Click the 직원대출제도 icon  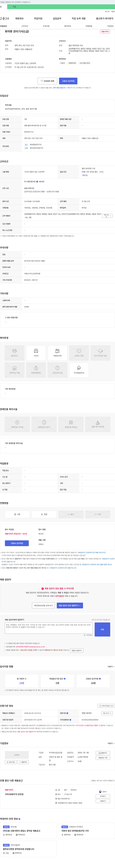coord(36,370)
